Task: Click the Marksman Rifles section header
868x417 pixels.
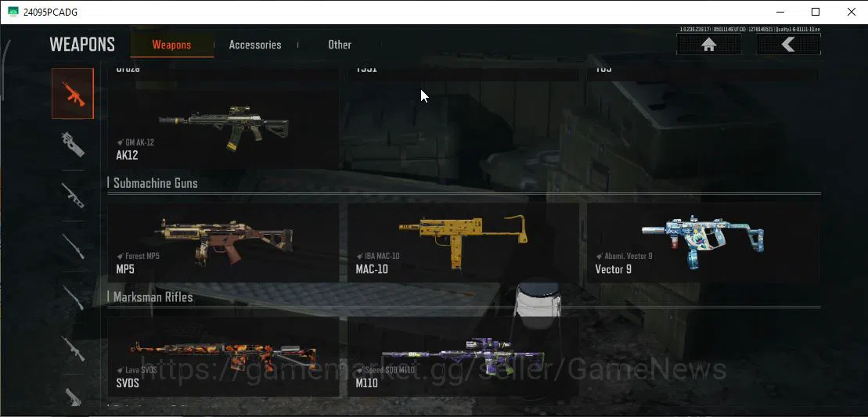Action: click(153, 297)
